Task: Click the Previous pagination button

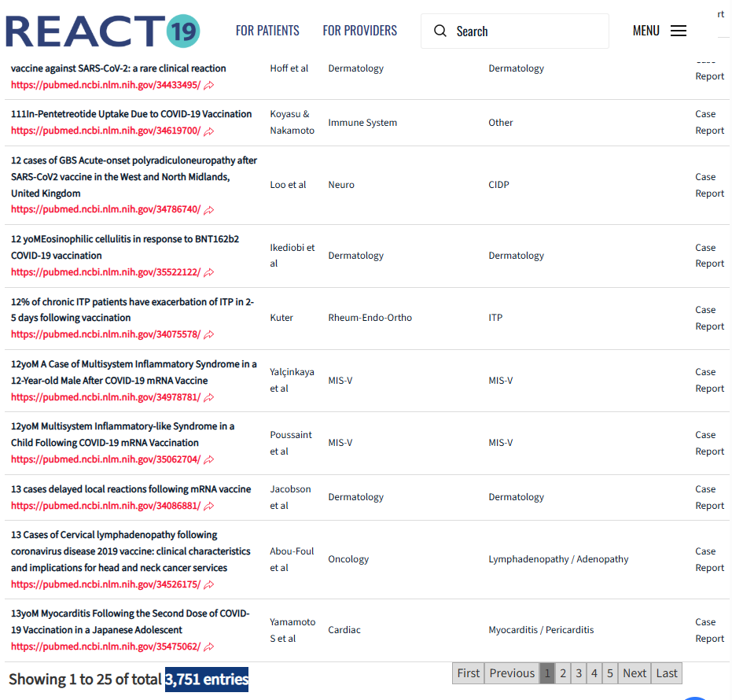Action: point(512,673)
